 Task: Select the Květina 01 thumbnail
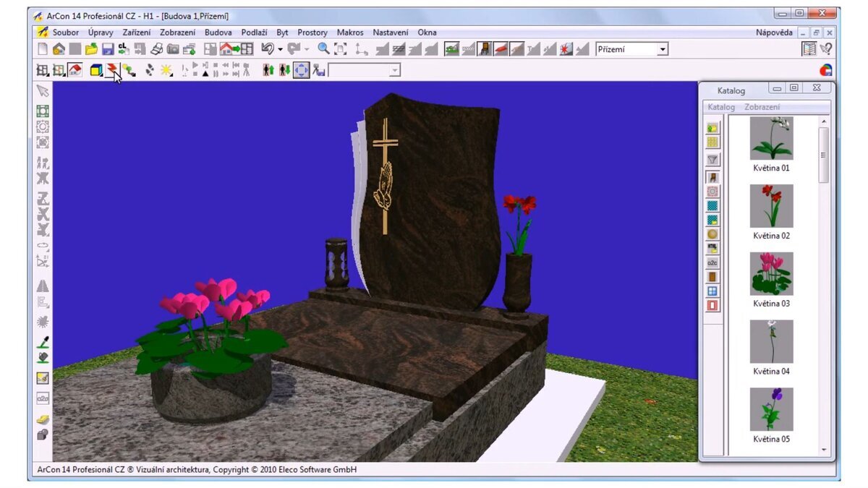[x=771, y=138]
